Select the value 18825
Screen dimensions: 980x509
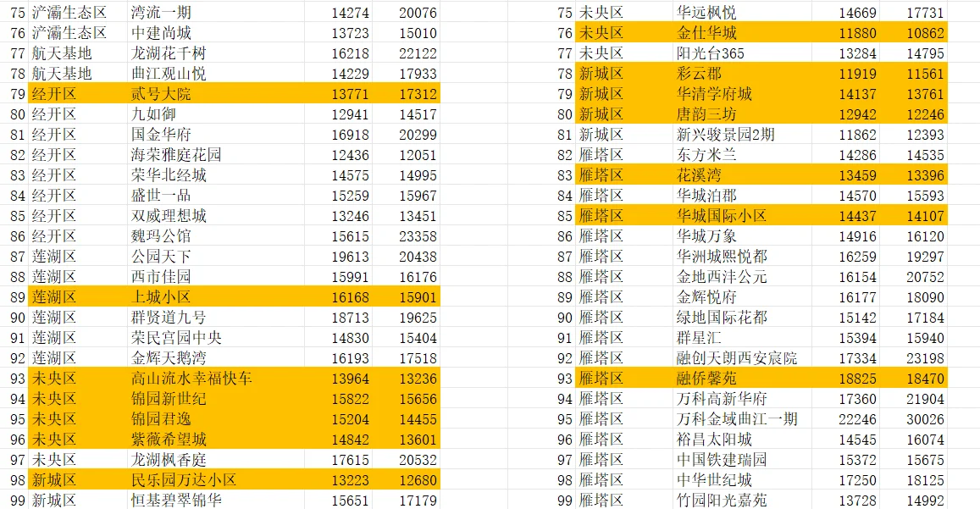[857, 379]
